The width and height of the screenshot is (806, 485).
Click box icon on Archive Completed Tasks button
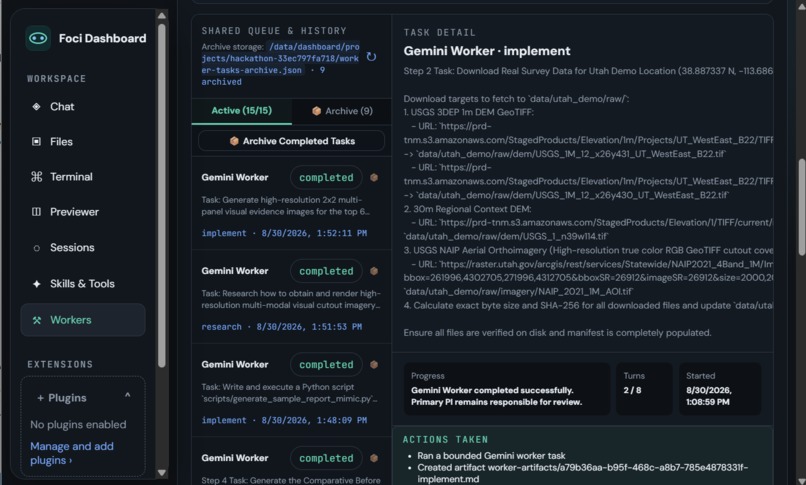[234, 141]
